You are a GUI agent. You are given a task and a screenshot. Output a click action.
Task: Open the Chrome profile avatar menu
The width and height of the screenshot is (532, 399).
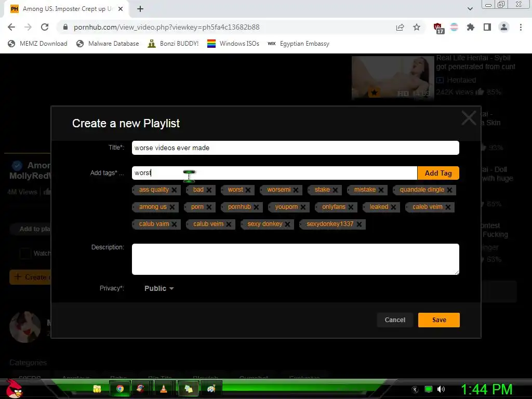(x=504, y=27)
